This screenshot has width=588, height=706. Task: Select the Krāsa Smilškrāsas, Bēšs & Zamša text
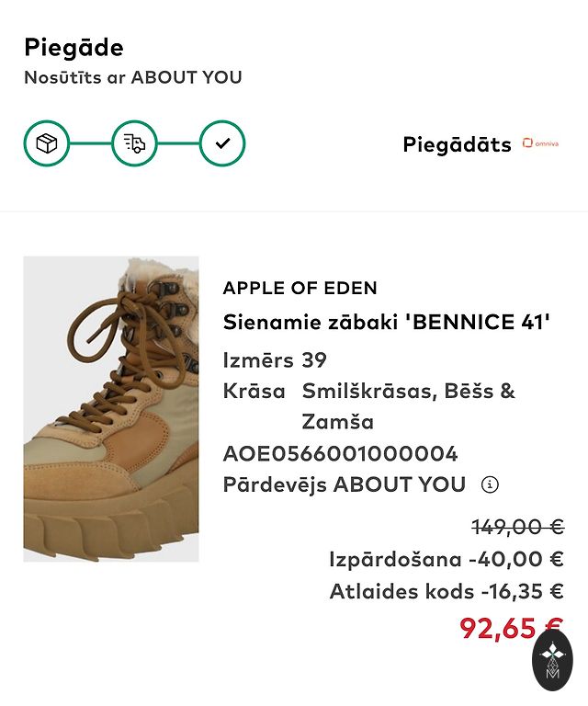point(369,405)
